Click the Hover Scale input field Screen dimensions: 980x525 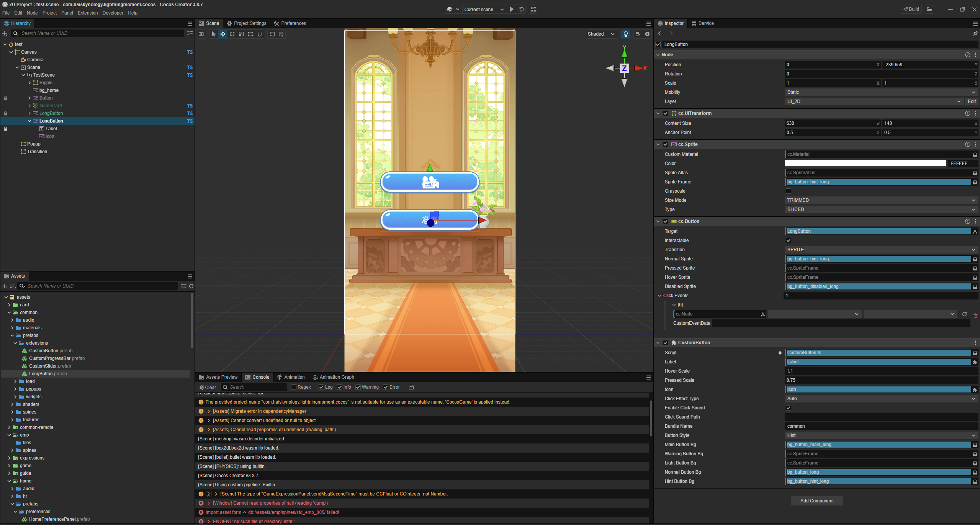coord(881,371)
